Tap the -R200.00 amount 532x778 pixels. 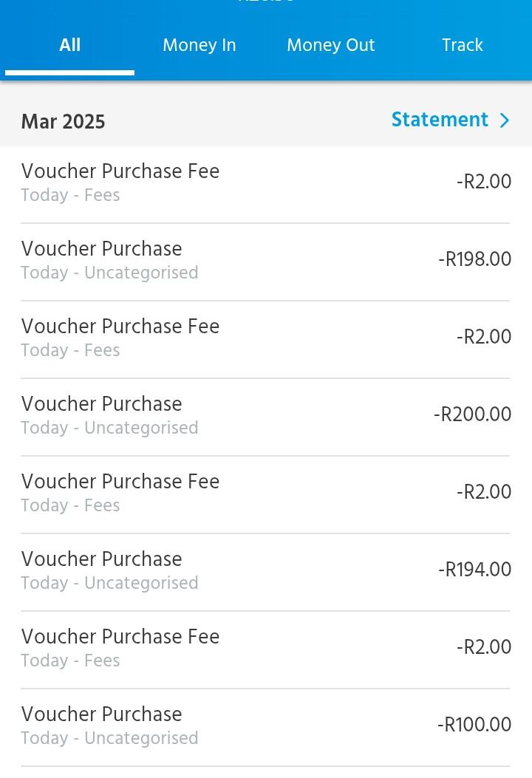click(x=472, y=414)
